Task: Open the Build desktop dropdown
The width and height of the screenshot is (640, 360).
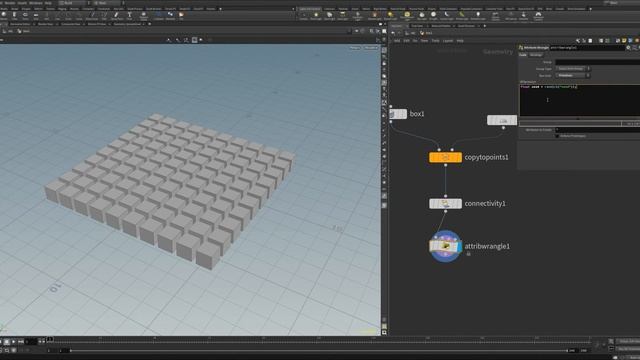Action: [75, 3]
